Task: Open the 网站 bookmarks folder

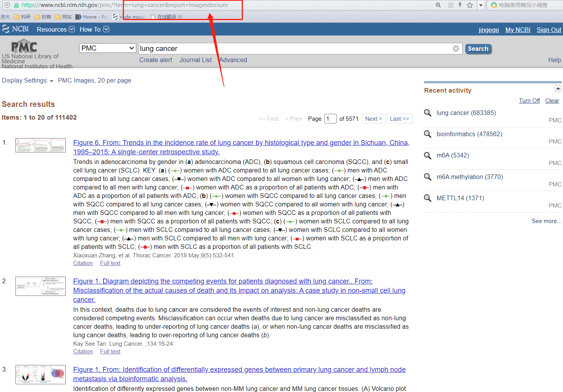Action: click(x=63, y=17)
